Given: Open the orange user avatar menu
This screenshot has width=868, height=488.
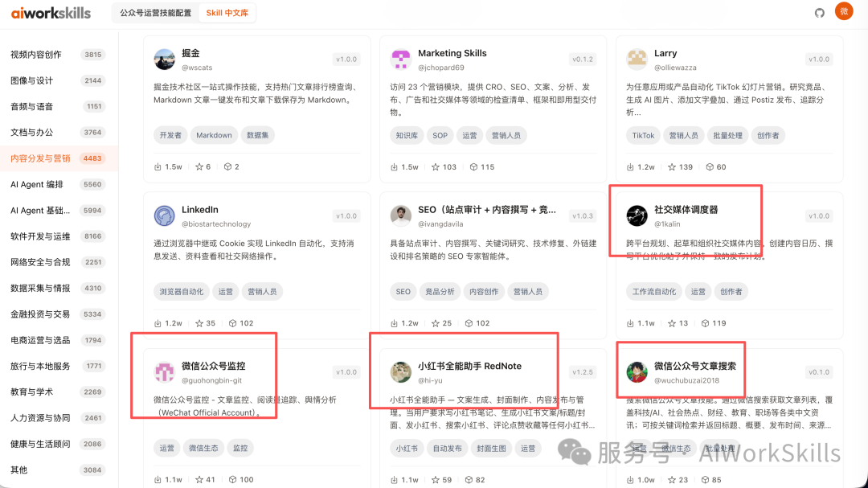Looking at the screenshot, I should 844,11.
